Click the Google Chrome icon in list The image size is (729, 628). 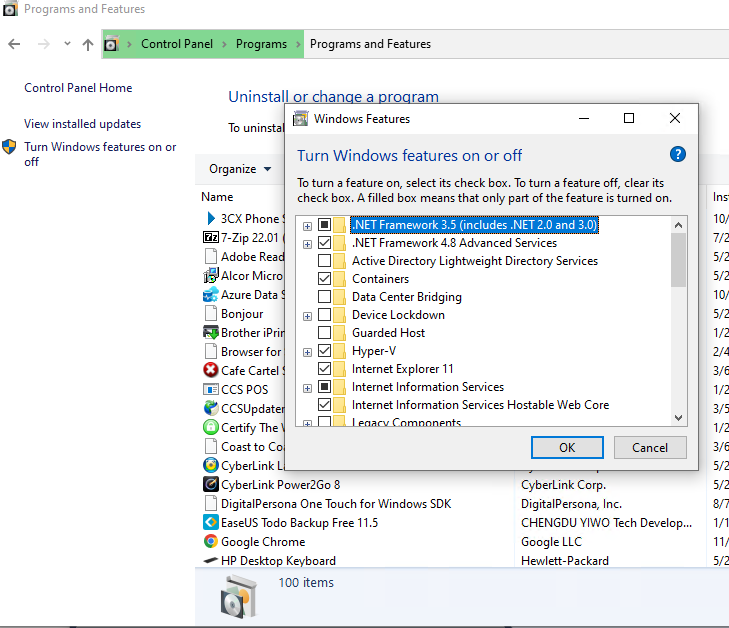point(211,542)
